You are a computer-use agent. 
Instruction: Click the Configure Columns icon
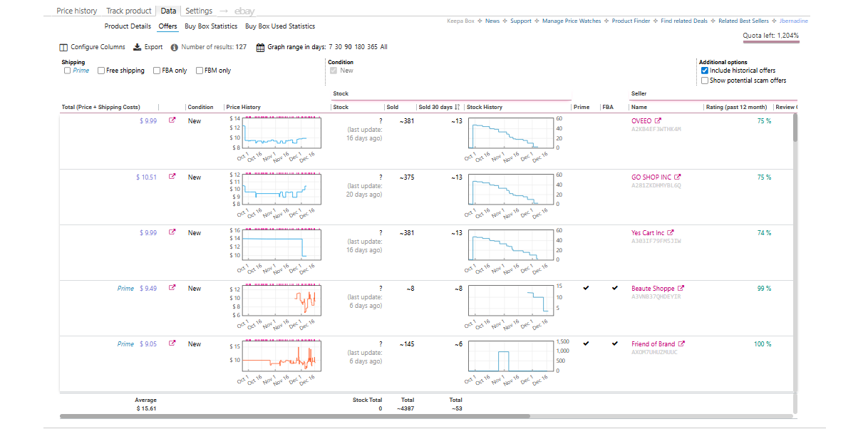pos(63,47)
